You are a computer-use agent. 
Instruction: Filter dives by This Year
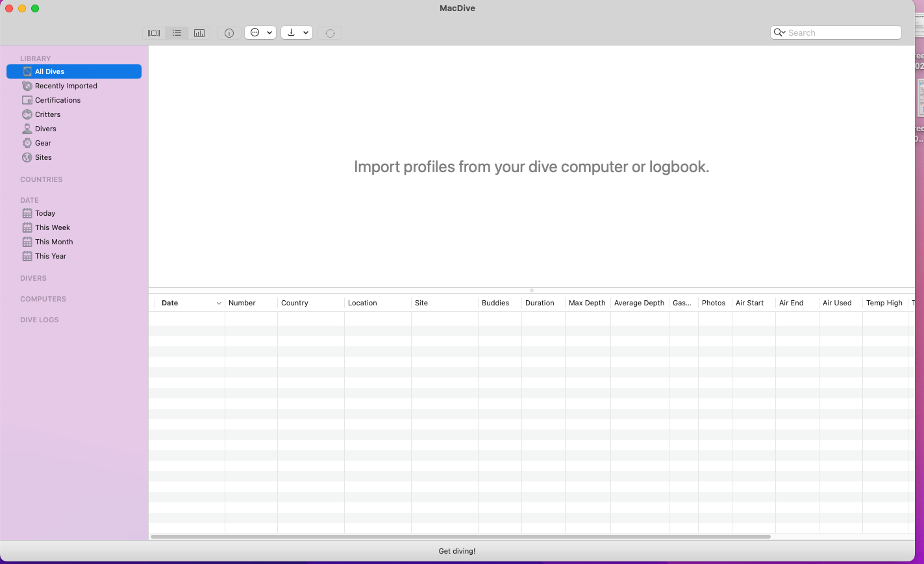pyautogui.click(x=51, y=256)
